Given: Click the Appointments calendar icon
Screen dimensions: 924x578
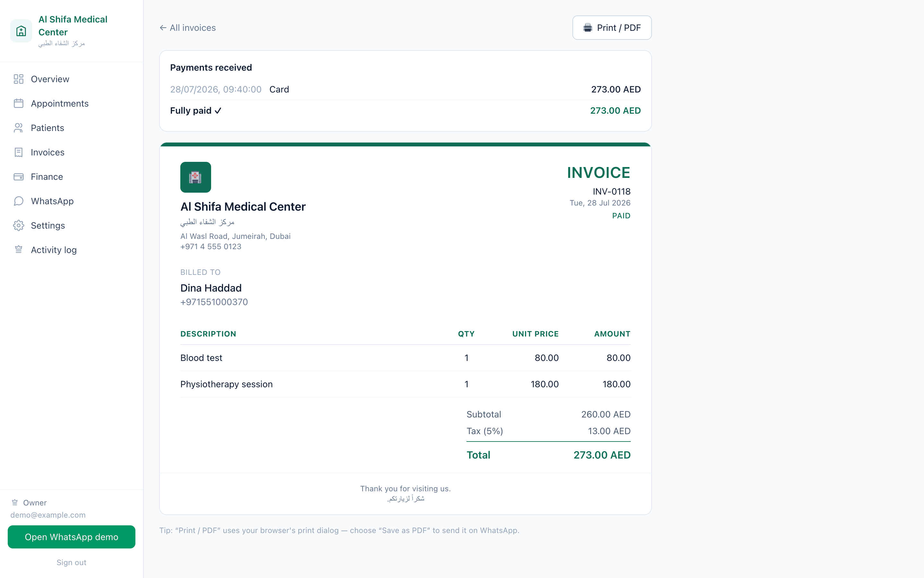Looking at the screenshot, I should (18, 104).
